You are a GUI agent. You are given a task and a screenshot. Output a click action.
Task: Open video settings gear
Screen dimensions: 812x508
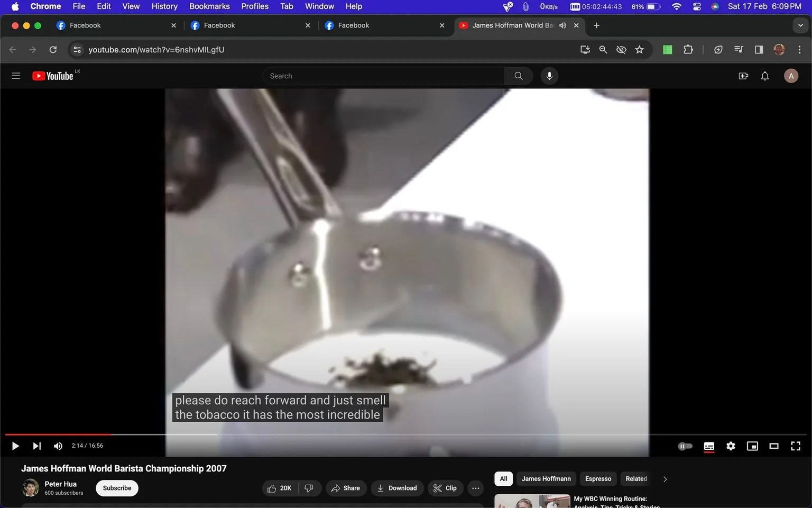pos(731,446)
